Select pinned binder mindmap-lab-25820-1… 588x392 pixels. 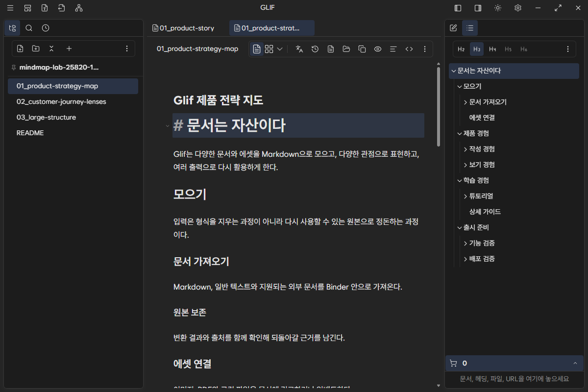point(58,67)
